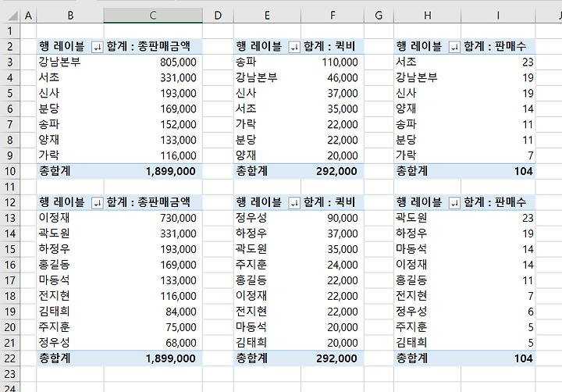The image size is (562, 392).
Task: Select cell '정우성' in column B
Action: [70, 343]
